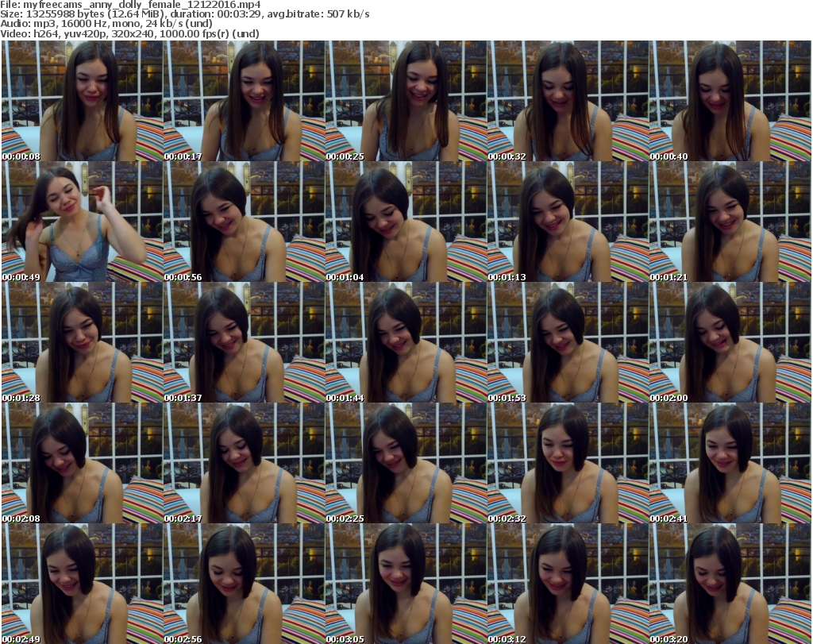The width and height of the screenshot is (813, 644).
Task: Open the frame stamped 00:01:21
Action: tap(730, 222)
